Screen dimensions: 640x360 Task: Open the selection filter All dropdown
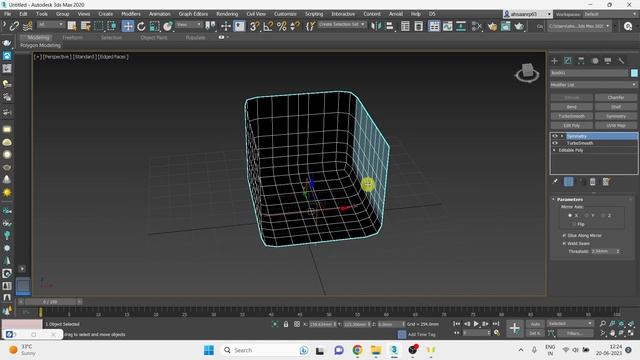tap(50, 25)
